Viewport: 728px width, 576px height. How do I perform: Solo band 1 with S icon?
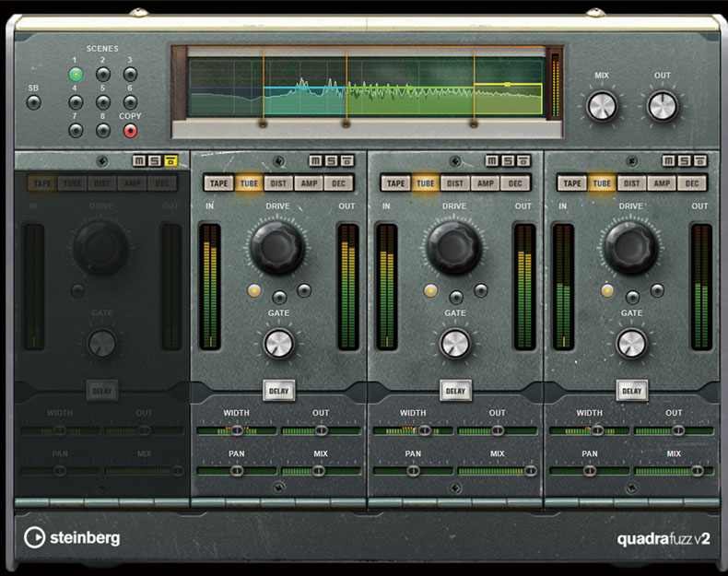coord(155,161)
